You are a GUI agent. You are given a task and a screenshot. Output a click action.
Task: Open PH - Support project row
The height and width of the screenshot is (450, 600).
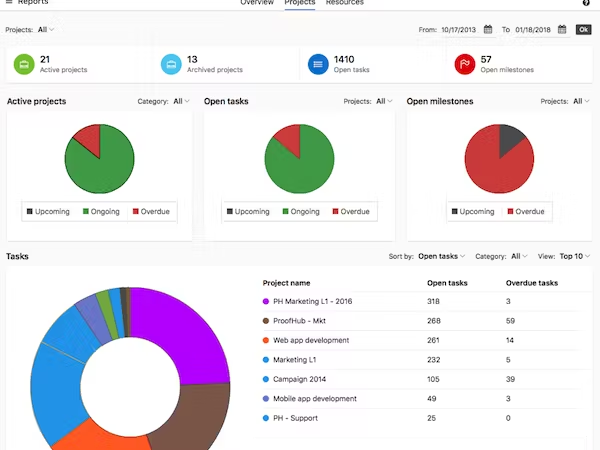[x=423, y=418]
